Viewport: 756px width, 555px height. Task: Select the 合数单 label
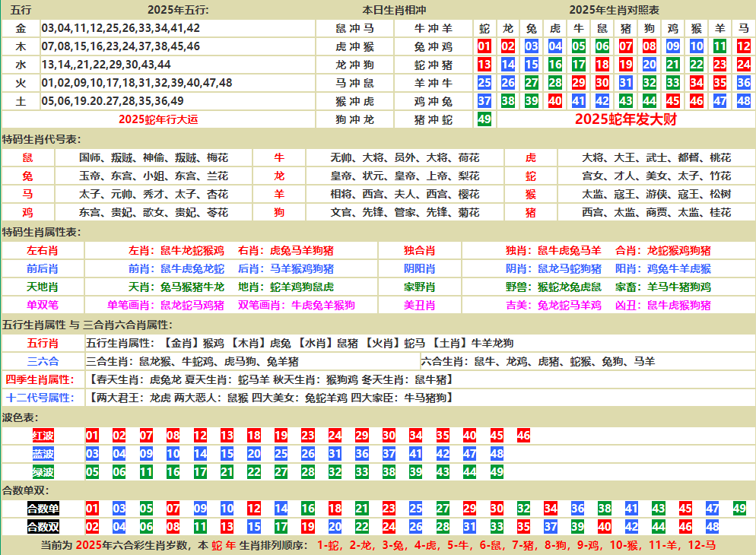point(43,508)
